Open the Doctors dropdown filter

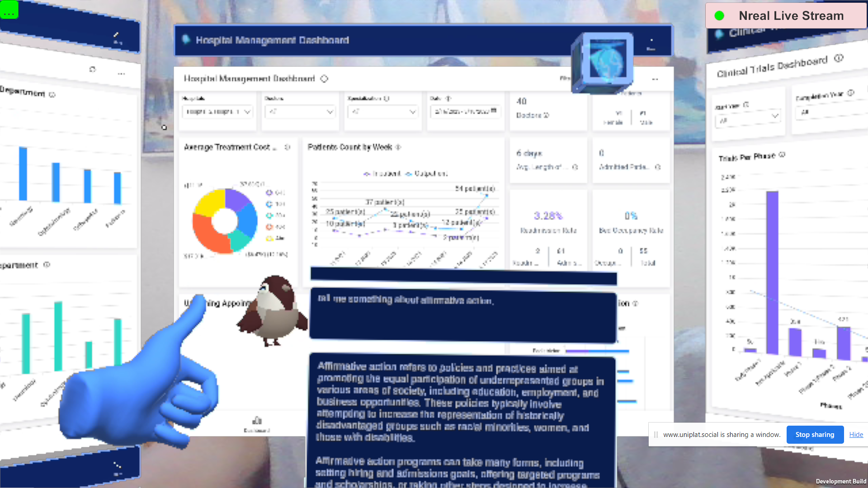299,112
